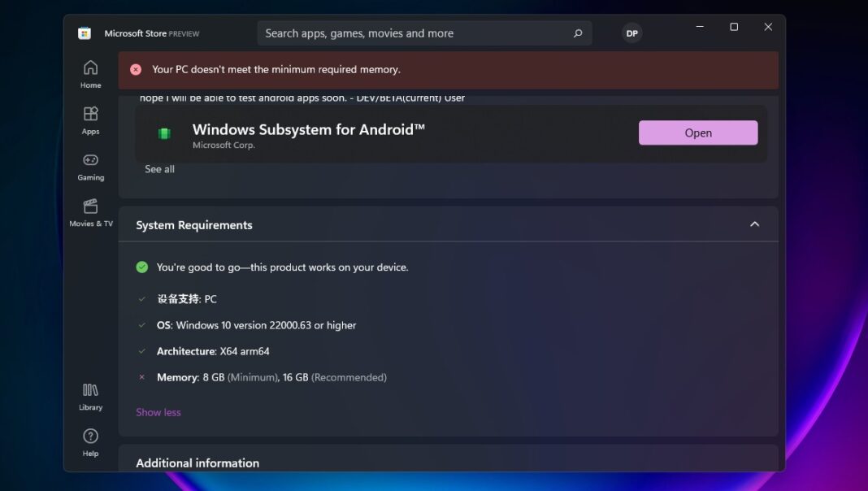Click the red X beside the Memory requirement
The height and width of the screenshot is (491, 868).
(x=143, y=377)
